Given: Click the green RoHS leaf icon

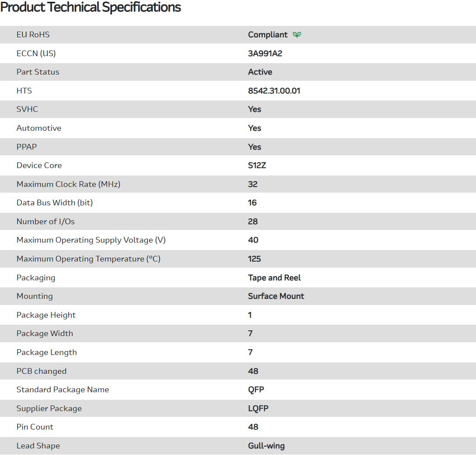Looking at the screenshot, I should [297, 35].
